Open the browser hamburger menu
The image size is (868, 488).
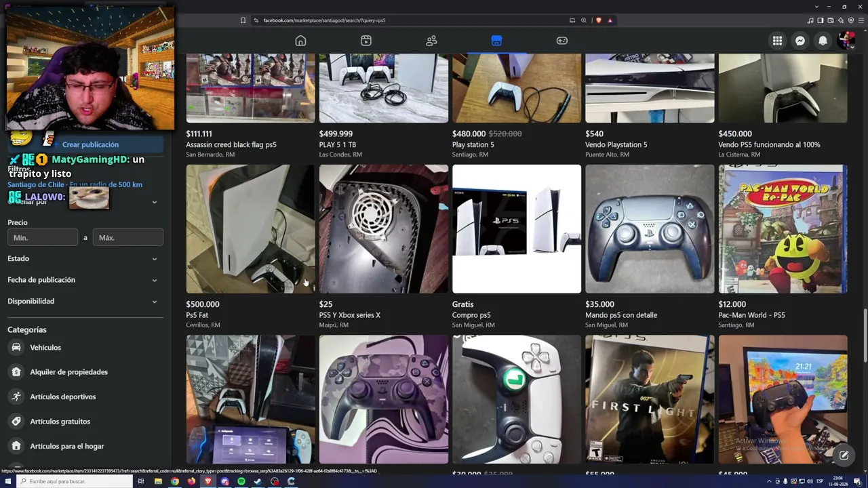pos(861,20)
